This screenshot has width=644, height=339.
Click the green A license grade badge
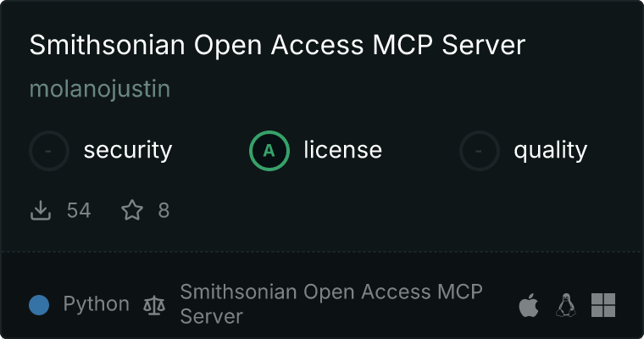tap(269, 151)
